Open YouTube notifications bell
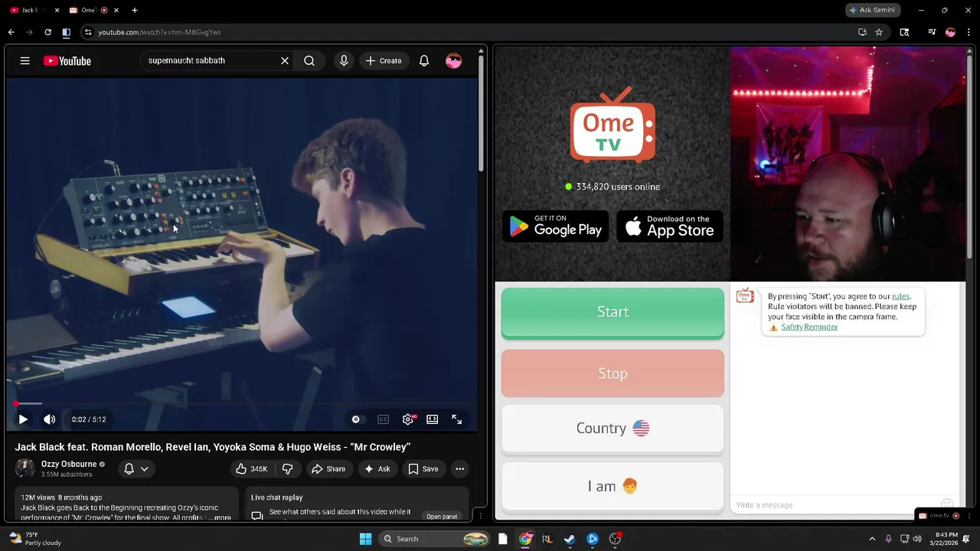This screenshot has height=551, width=980. (423, 60)
